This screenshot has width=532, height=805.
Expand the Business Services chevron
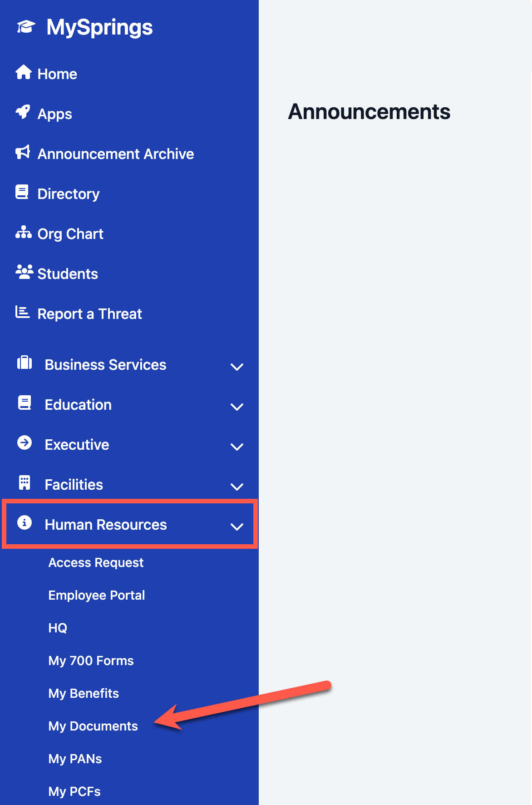point(237,366)
